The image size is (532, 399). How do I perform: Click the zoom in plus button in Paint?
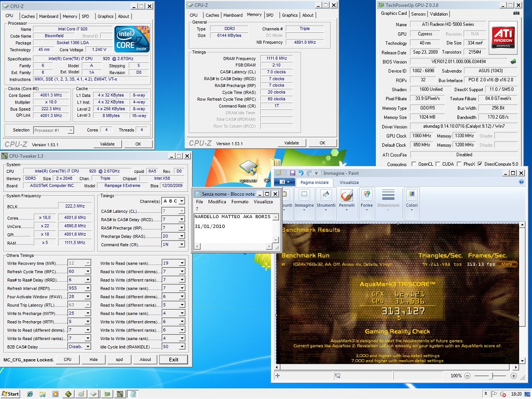513,376
